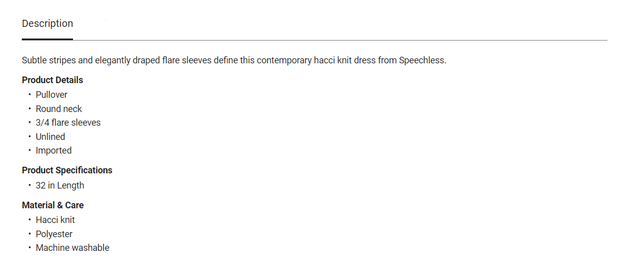Select the Imported bullet item
644x261 pixels.
pyautogui.click(x=53, y=151)
